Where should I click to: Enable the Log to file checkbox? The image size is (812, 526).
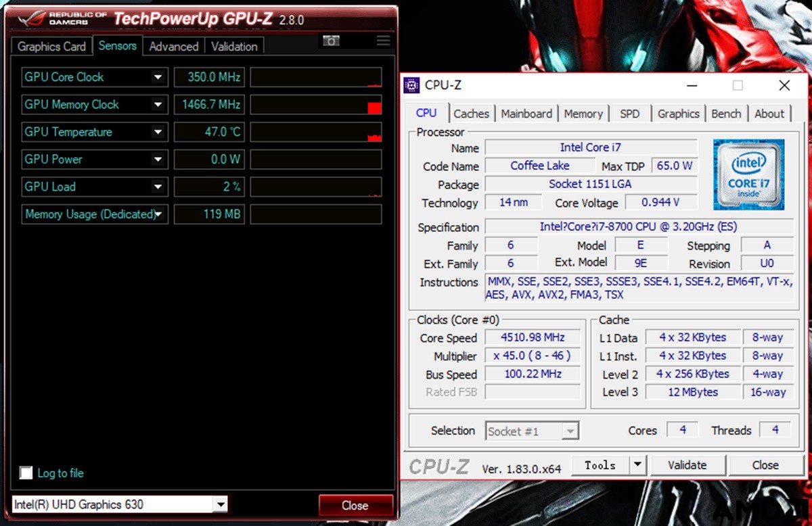26,473
